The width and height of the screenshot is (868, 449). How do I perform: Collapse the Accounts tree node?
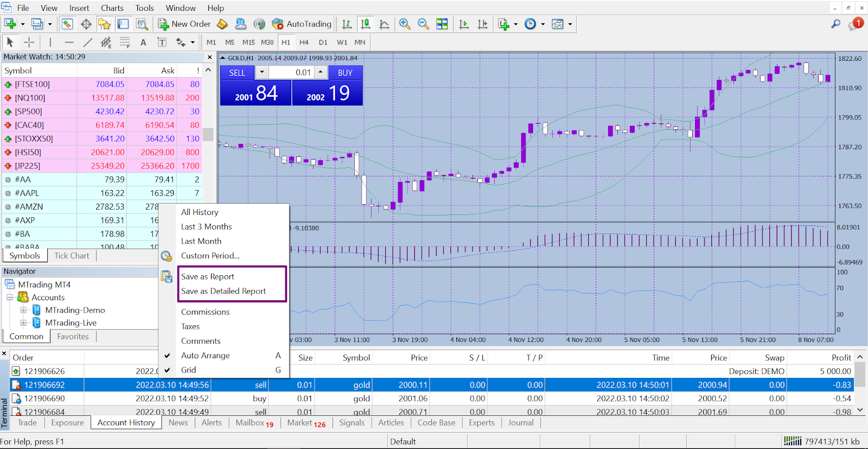coord(10,298)
